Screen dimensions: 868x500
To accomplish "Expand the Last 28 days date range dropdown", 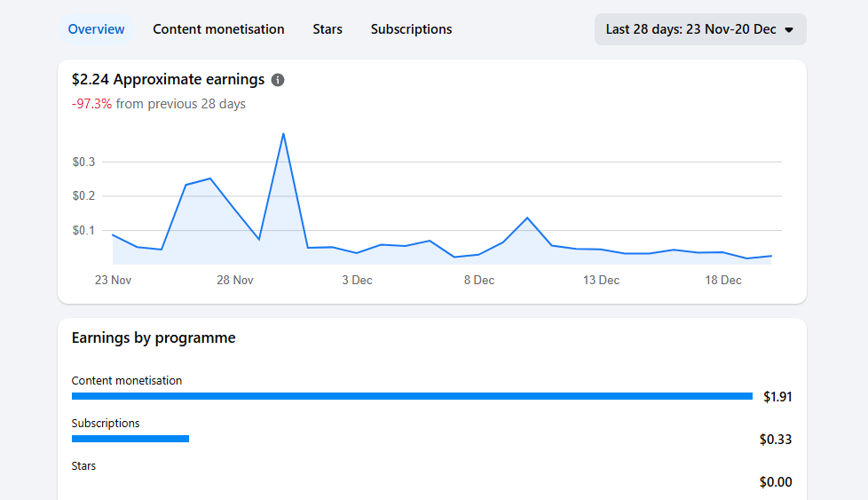I will 699,29.
